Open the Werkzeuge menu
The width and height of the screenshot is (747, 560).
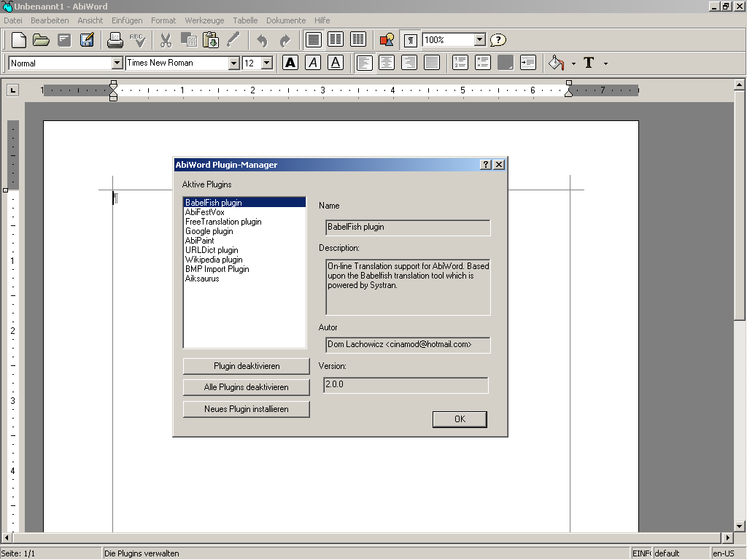coord(204,20)
